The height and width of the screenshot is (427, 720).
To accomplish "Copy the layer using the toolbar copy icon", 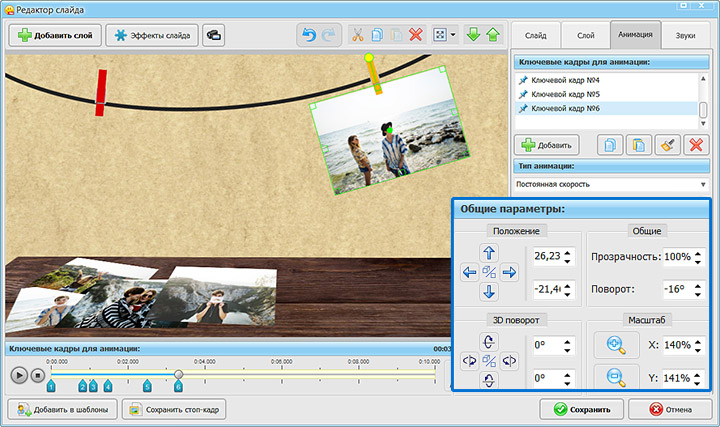I will pyautogui.click(x=377, y=35).
